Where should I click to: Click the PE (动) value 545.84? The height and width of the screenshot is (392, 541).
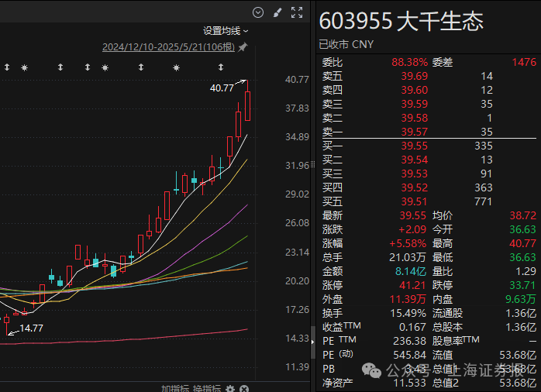pyautogui.click(x=410, y=355)
